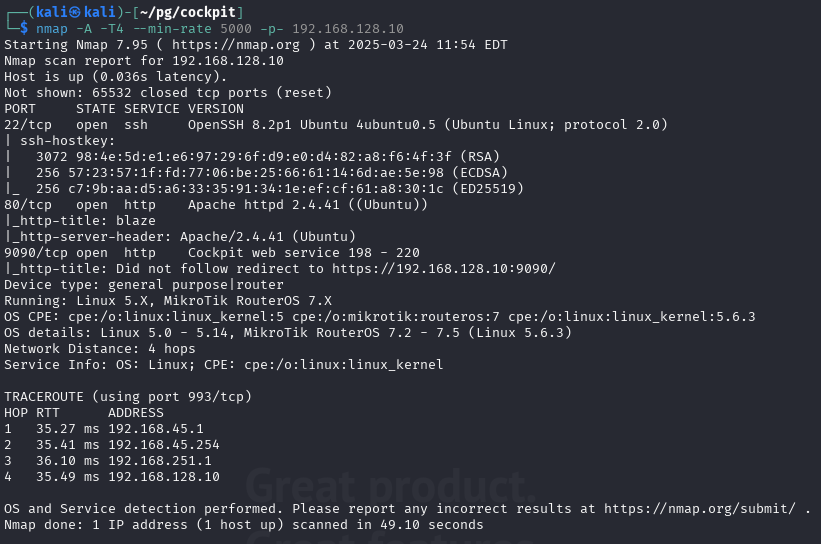This screenshot has width=821, height=544.
Task: Click the traceroute hop 192.168.251.1 address
Action: (160, 461)
